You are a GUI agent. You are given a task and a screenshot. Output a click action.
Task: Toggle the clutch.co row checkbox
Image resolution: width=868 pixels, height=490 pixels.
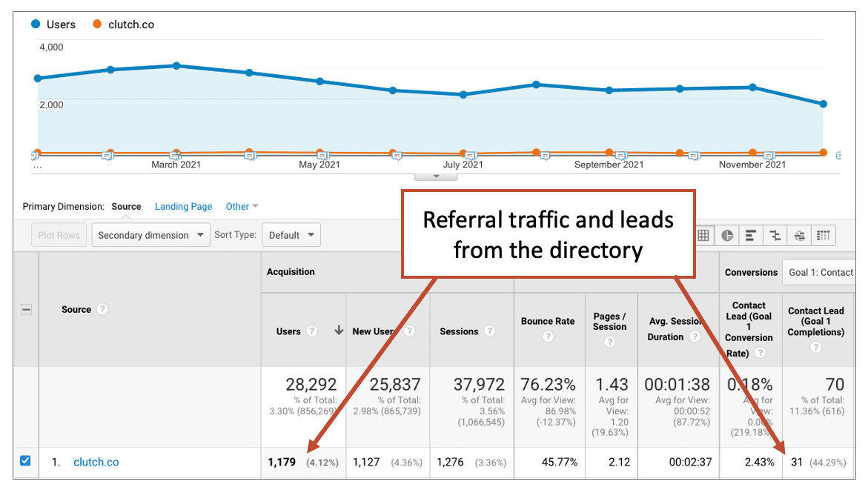tap(25, 460)
